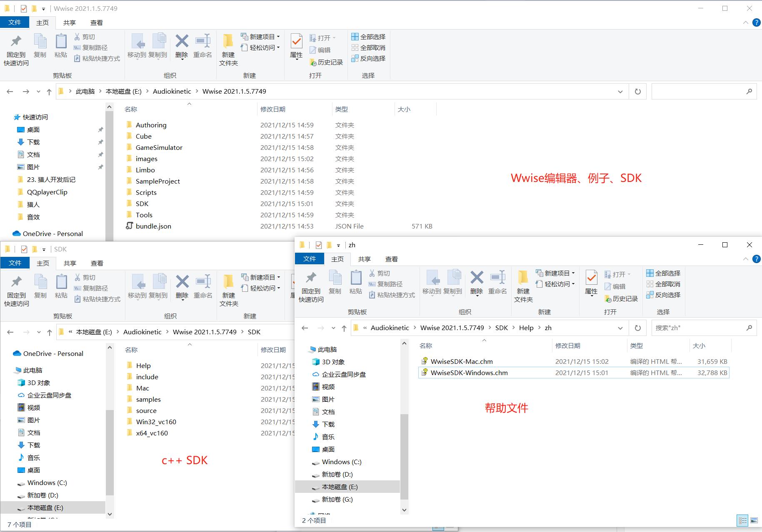The width and height of the screenshot is (762, 532).
Task: Click SDK breadcrumb in zh window
Action: [x=502, y=328]
